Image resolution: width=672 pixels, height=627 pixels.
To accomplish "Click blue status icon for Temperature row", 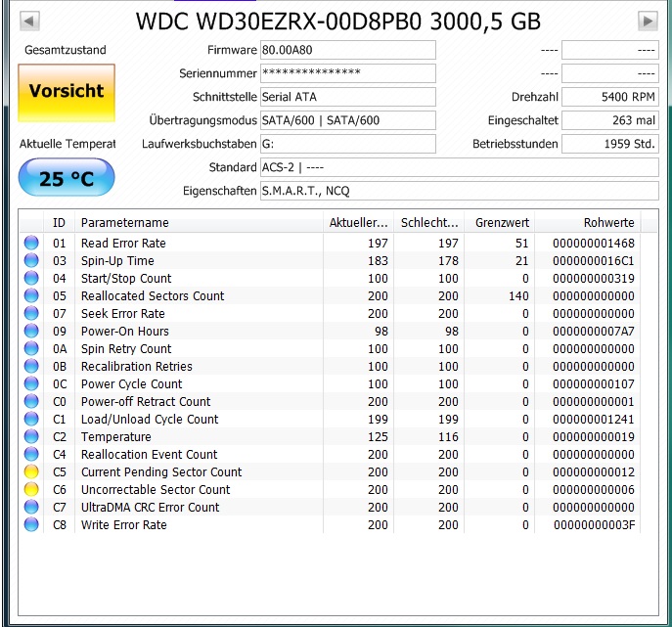I will tap(31, 436).
